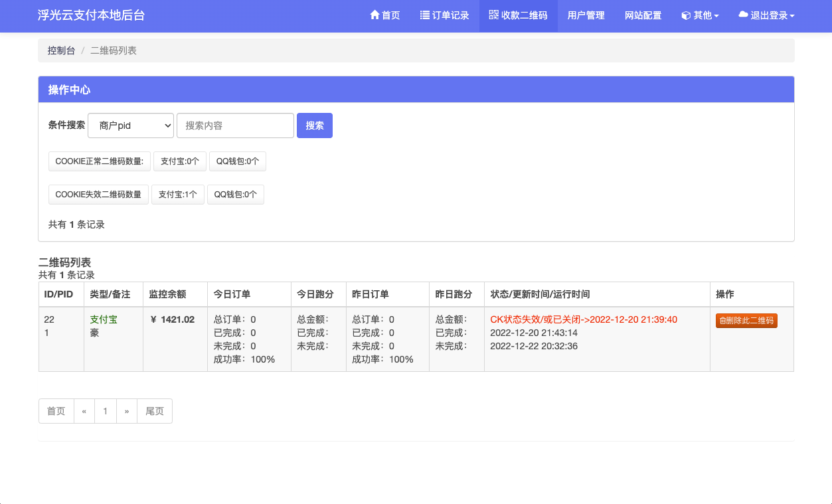The image size is (832, 504).
Task: Focus the 搜索内容 input field
Action: [235, 126]
